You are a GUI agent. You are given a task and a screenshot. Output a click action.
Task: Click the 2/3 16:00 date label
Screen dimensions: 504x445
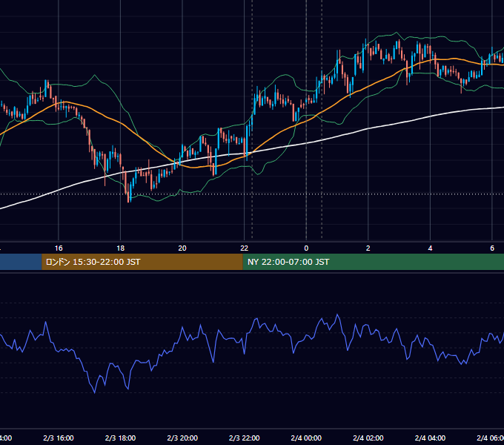(59, 438)
